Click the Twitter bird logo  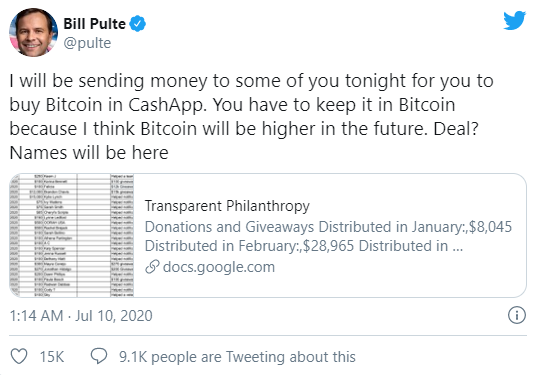tap(515, 20)
